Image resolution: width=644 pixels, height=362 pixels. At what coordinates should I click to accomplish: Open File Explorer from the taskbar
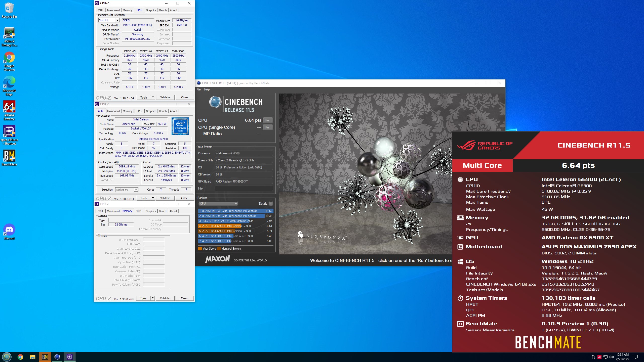(x=32, y=357)
